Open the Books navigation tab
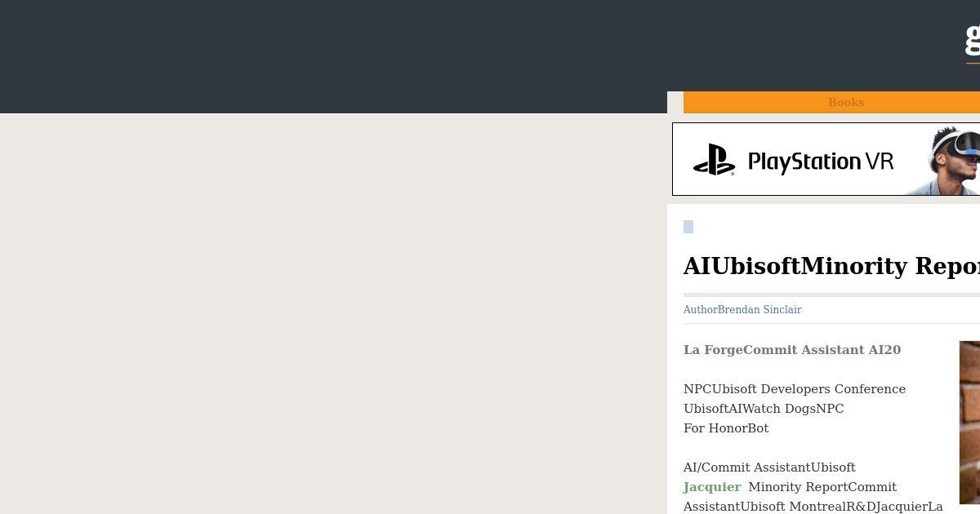Image resolution: width=980 pixels, height=514 pixels. coord(845,102)
